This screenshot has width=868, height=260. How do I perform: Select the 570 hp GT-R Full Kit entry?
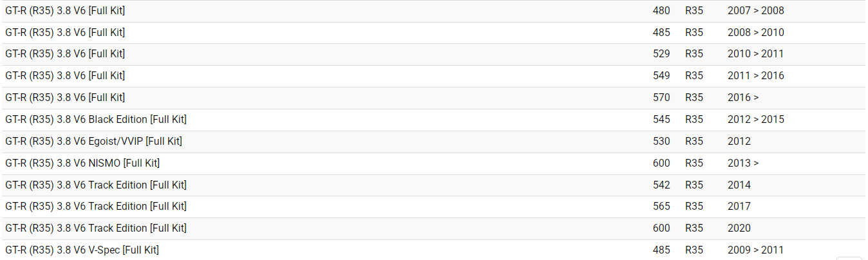65,98
